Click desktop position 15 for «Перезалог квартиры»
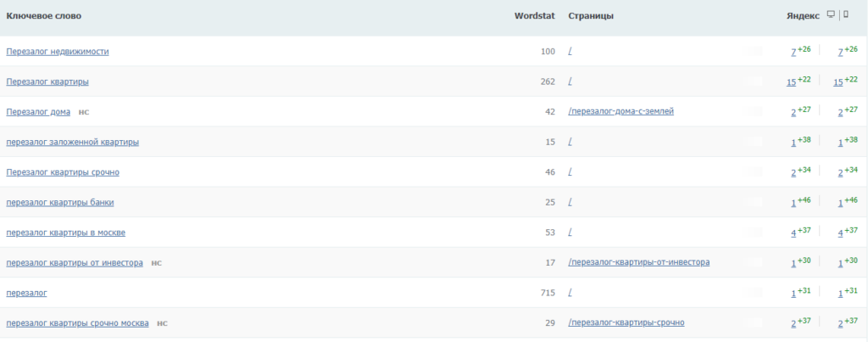Viewport: 868px width, 342px height. click(791, 82)
